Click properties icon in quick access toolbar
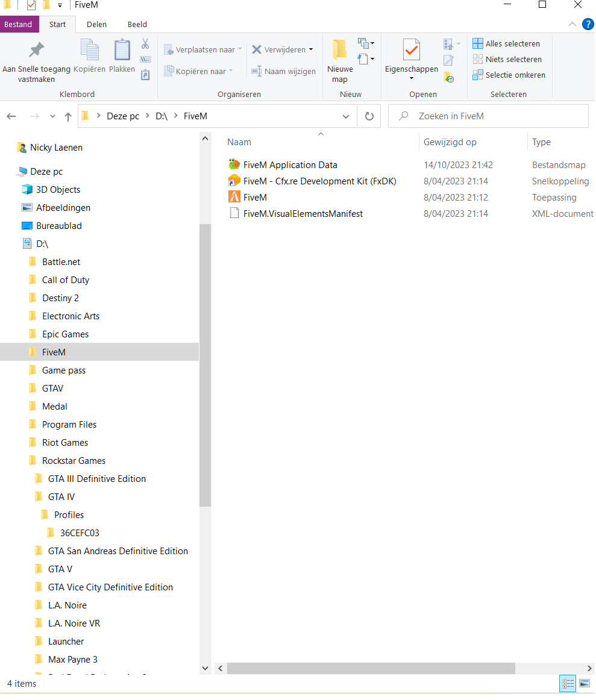This screenshot has width=596, height=700. click(31, 5)
